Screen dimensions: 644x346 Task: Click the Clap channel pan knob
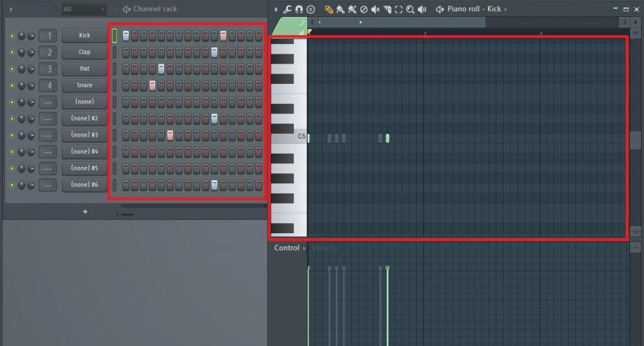pos(21,52)
